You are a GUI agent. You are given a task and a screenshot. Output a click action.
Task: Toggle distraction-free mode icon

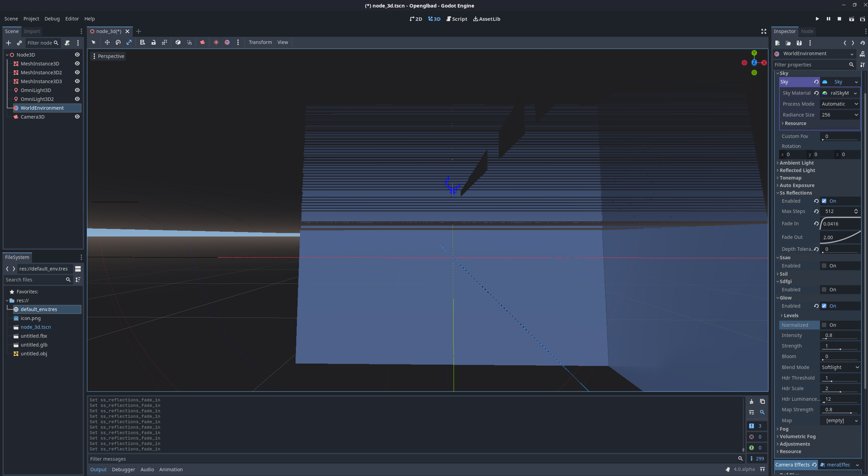click(764, 31)
